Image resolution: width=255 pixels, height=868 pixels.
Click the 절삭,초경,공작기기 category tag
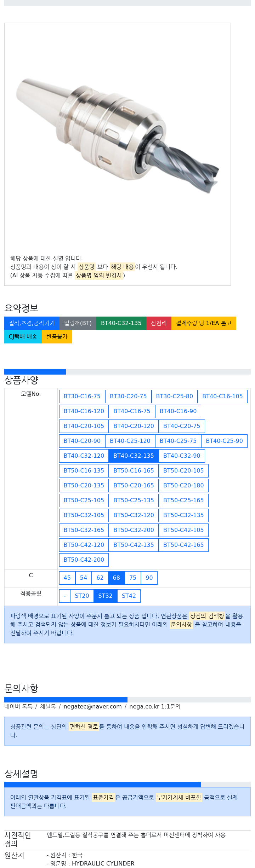tap(32, 323)
